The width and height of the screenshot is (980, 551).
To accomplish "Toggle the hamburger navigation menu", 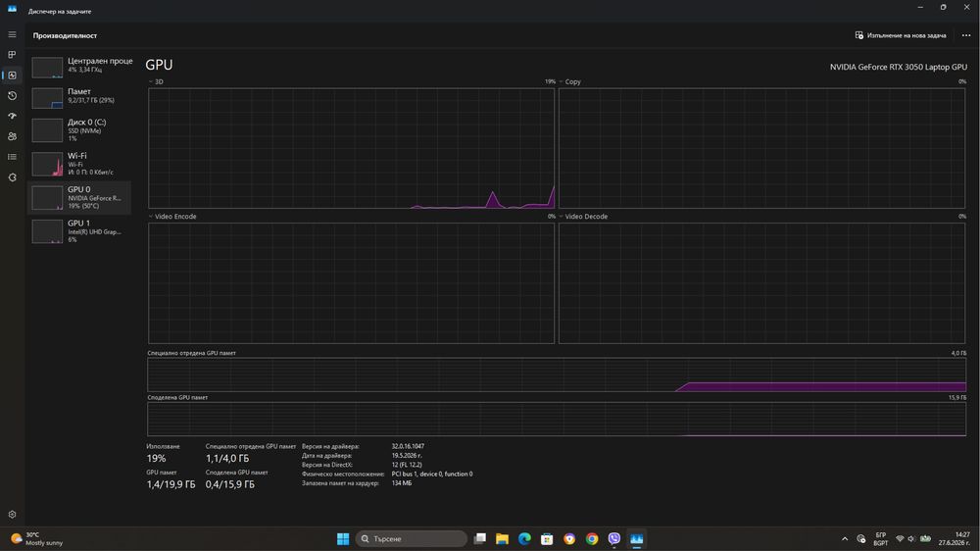I will click(12, 34).
